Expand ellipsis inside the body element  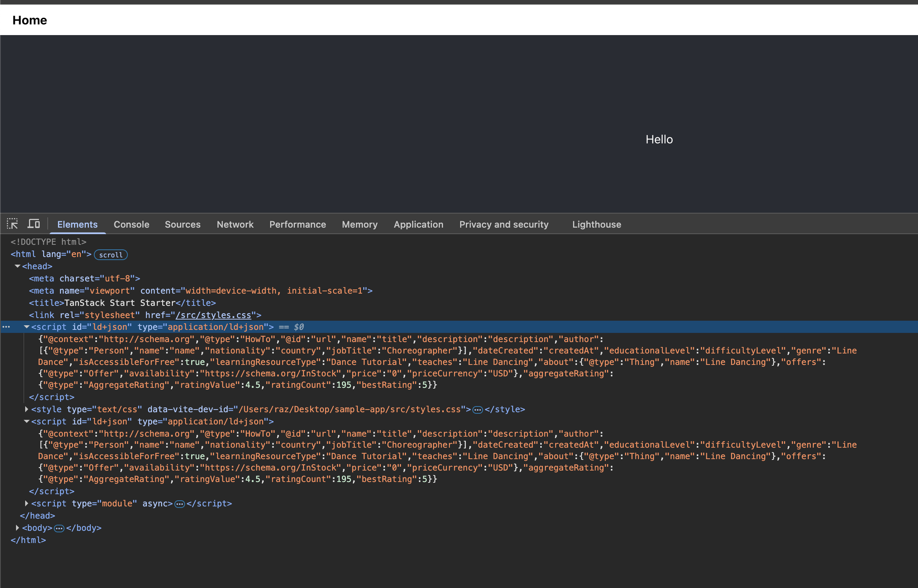pyautogui.click(x=59, y=529)
